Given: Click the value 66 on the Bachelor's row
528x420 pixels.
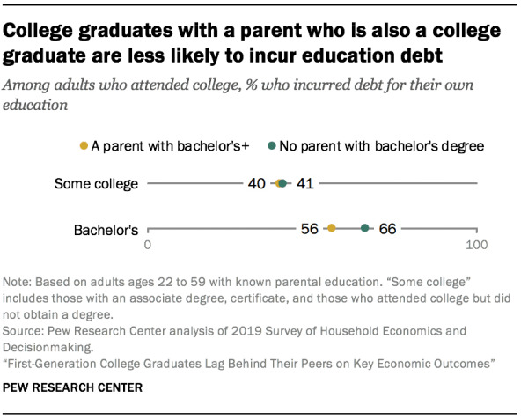Looking at the screenshot, I should [x=388, y=228].
